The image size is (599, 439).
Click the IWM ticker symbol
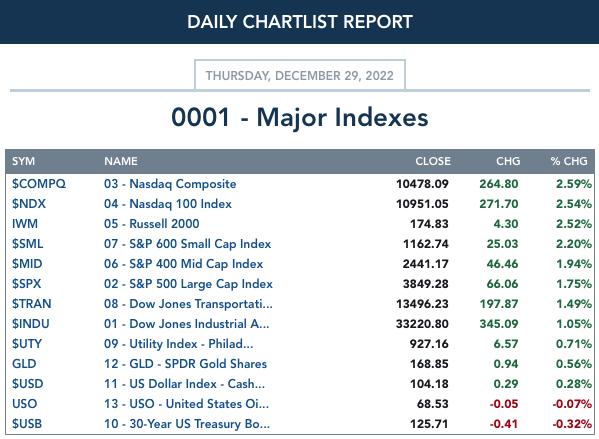click(x=25, y=224)
